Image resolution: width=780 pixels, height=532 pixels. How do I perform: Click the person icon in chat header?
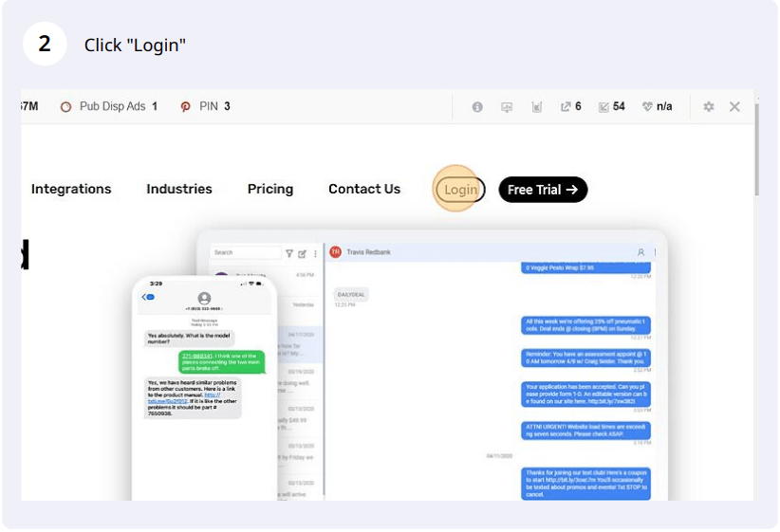pos(641,252)
